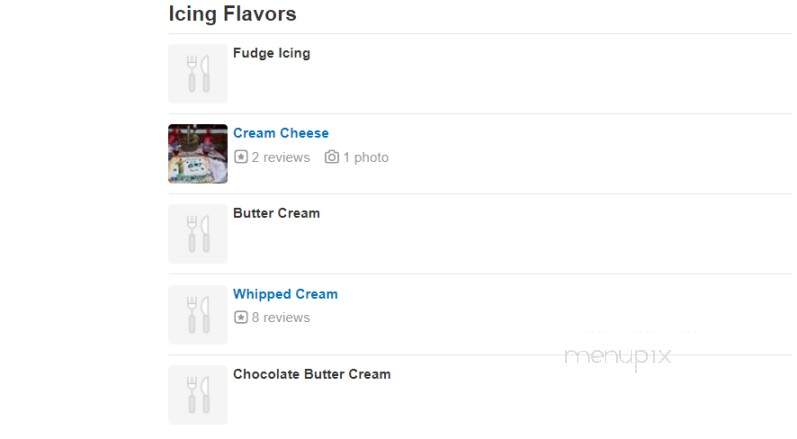Select the Fudge Icing item title
This screenshot has height=439, width=797.
pos(271,53)
